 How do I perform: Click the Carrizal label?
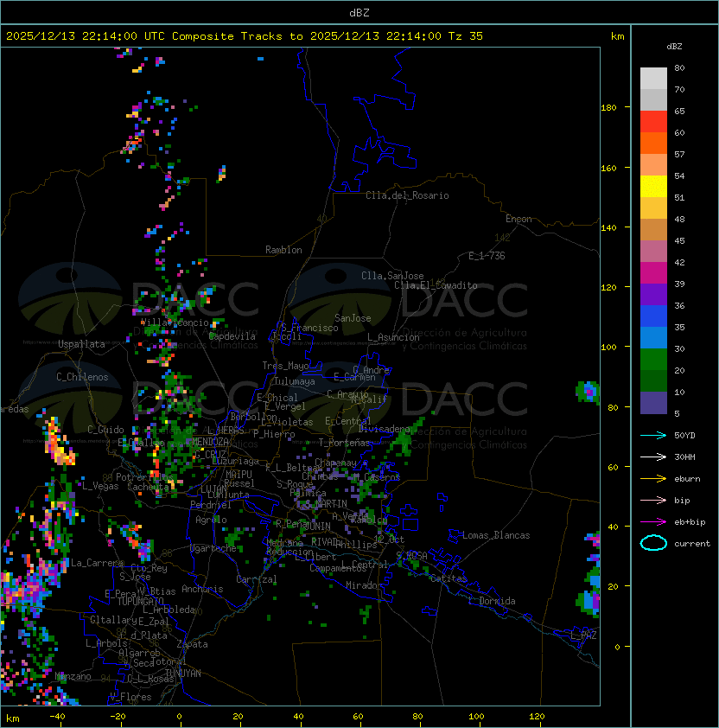coord(256,579)
